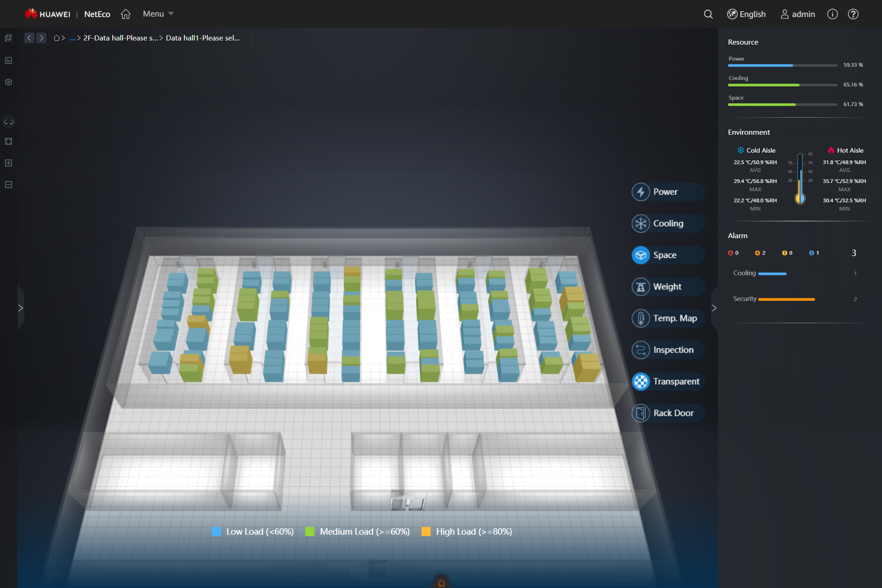Select the Space view
This screenshot has width=882, height=588.
(667, 255)
